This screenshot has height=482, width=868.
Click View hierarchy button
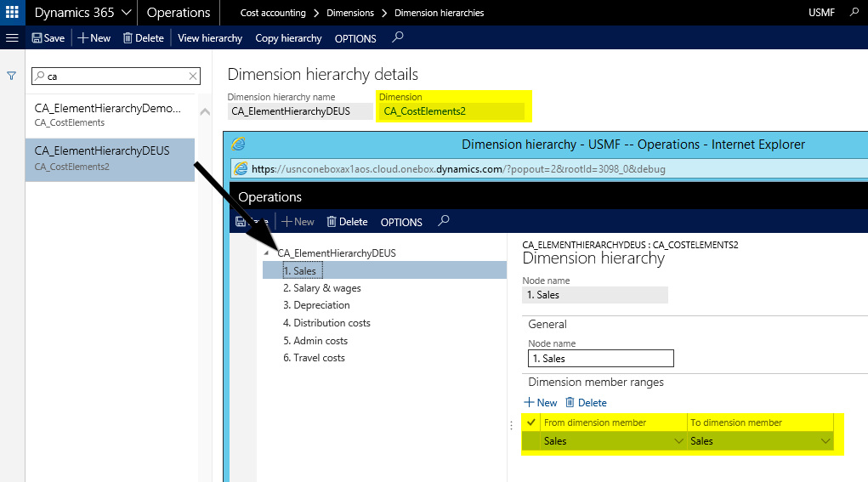pyautogui.click(x=210, y=38)
